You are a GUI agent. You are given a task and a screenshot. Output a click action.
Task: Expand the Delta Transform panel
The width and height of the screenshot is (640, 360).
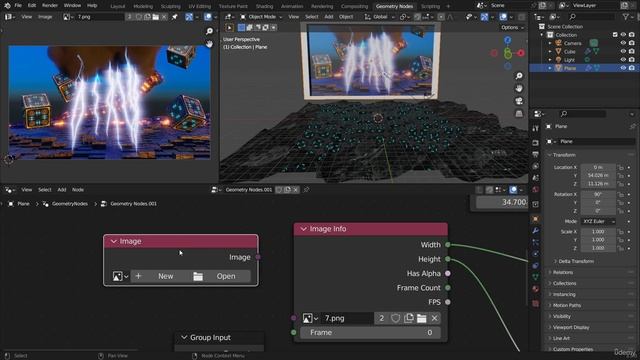576,261
